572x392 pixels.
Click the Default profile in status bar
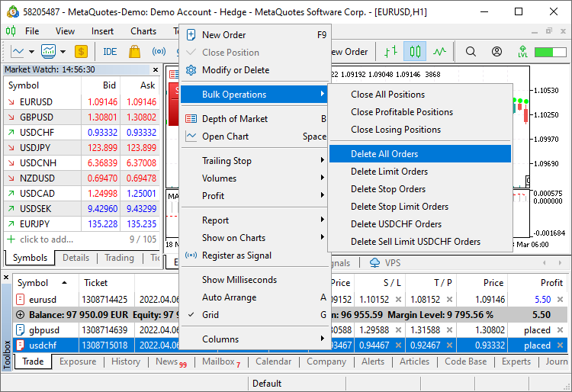(267, 384)
